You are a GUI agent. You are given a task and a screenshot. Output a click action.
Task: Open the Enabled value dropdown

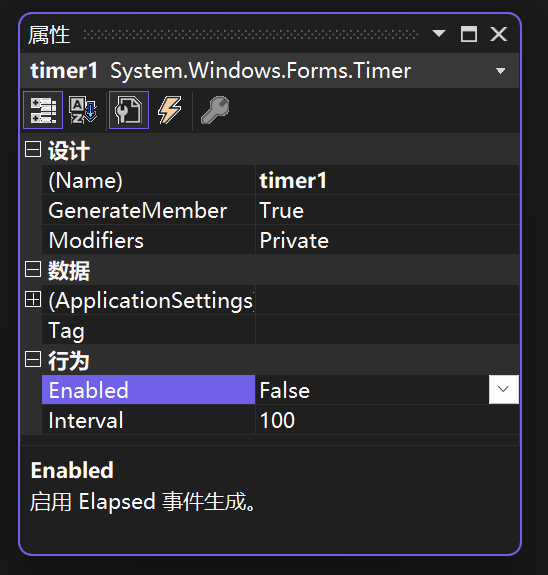504,389
